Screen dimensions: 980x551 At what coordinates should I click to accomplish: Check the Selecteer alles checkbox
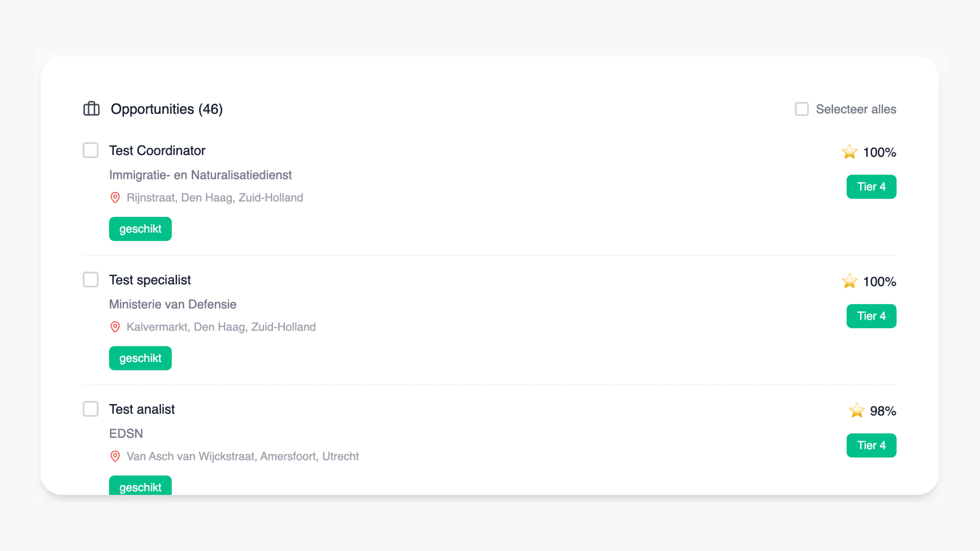pos(801,109)
